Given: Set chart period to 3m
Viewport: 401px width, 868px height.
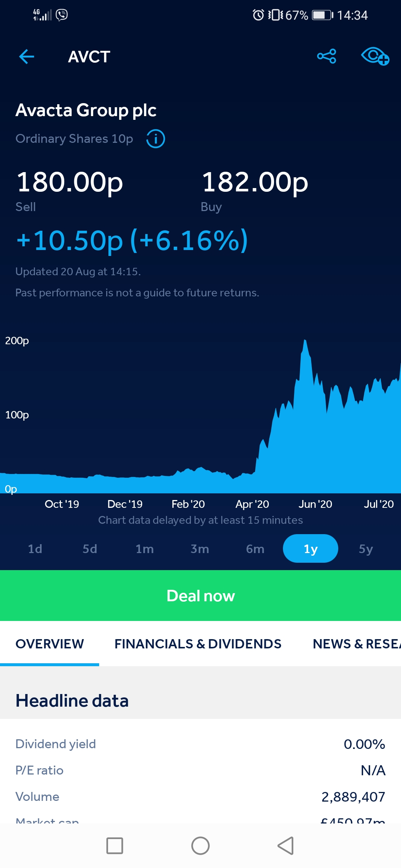Looking at the screenshot, I should point(200,549).
